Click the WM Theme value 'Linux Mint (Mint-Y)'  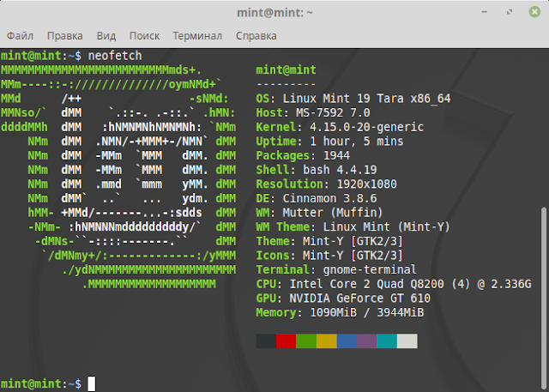pyautogui.click(x=387, y=227)
